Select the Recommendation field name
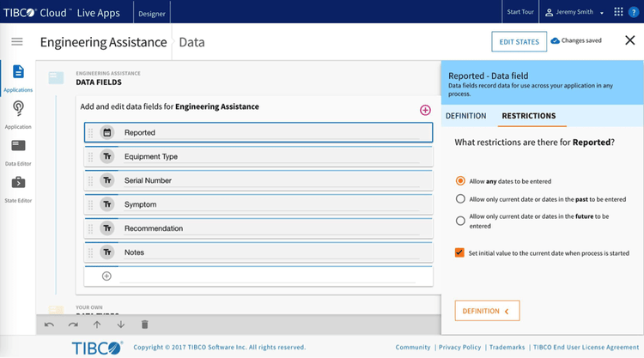The image size is (644, 358). point(271,228)
